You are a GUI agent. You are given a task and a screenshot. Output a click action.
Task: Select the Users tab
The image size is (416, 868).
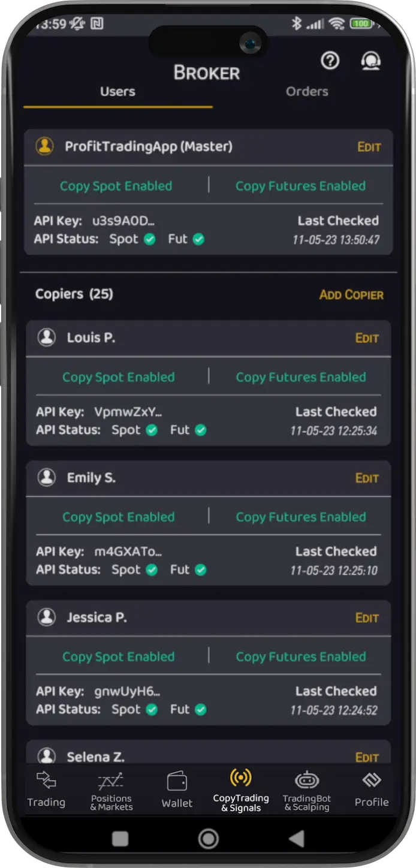tap(117, 92)
